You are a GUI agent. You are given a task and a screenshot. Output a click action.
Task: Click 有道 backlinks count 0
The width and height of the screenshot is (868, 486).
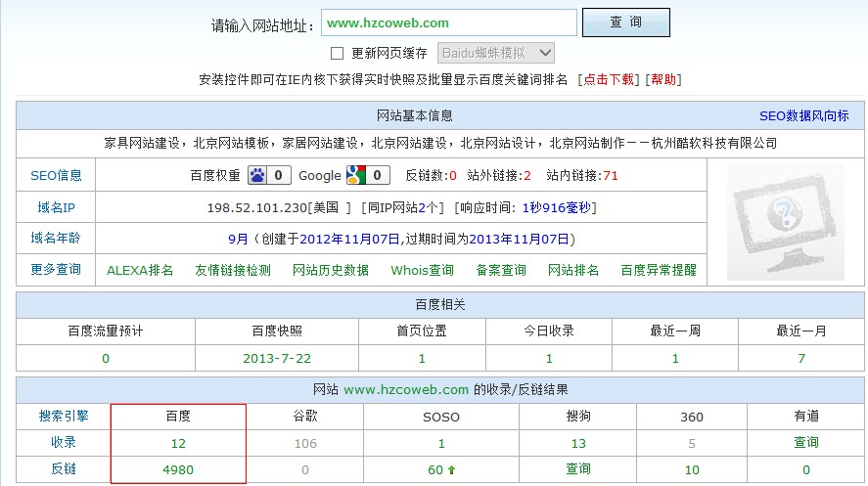click(x=806, y=470)
